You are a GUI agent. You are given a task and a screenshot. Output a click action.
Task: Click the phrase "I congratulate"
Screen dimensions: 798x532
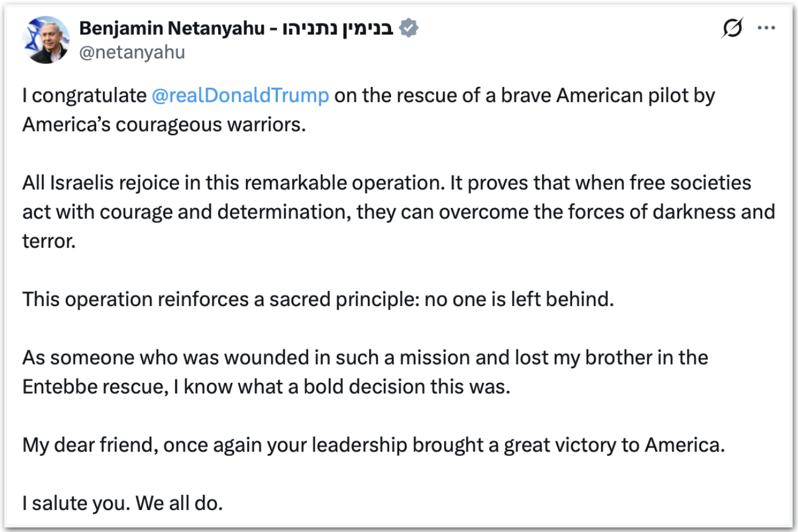(84, 96)
